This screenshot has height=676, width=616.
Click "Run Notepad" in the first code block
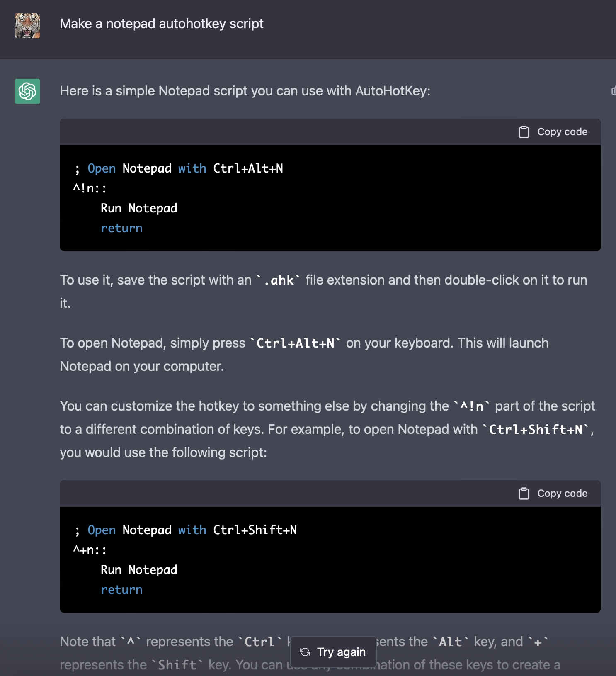(x=139, y=208)
